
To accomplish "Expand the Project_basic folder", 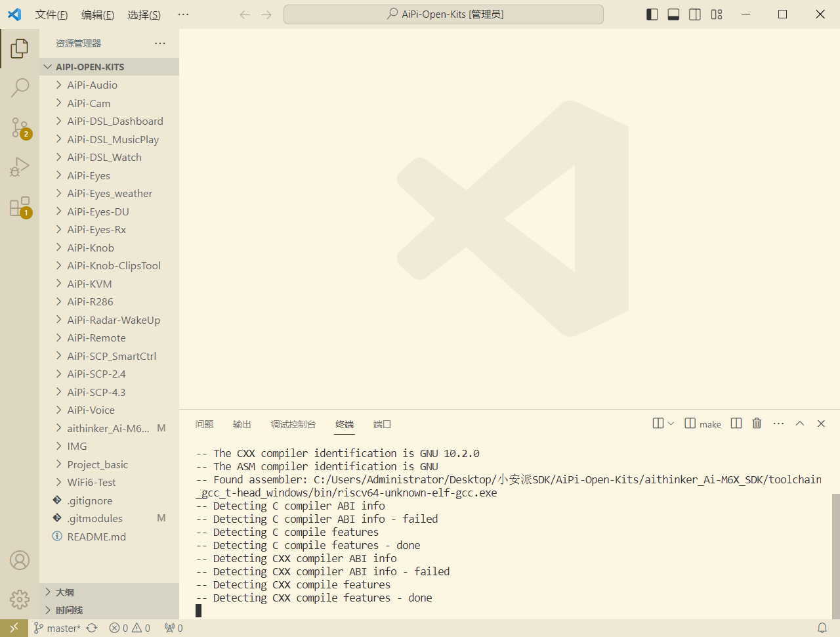I will pyautogui.click(x=109, y=464).
